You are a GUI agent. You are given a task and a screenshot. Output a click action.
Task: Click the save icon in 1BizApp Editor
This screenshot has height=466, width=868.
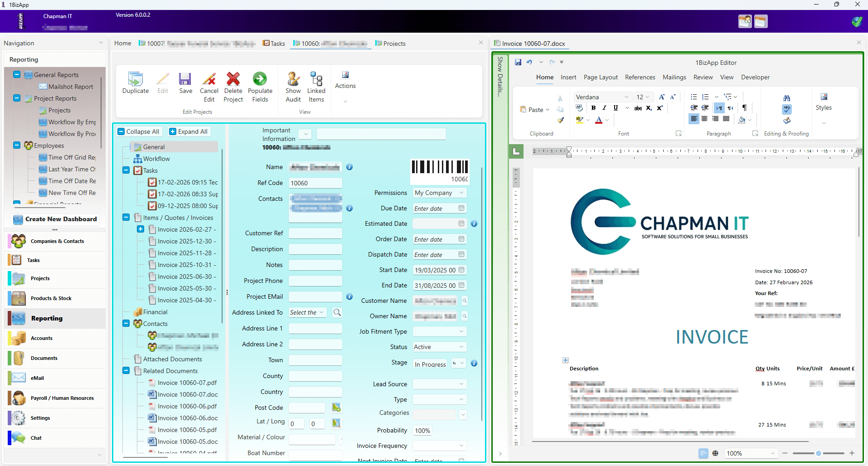tap(518, 62)
